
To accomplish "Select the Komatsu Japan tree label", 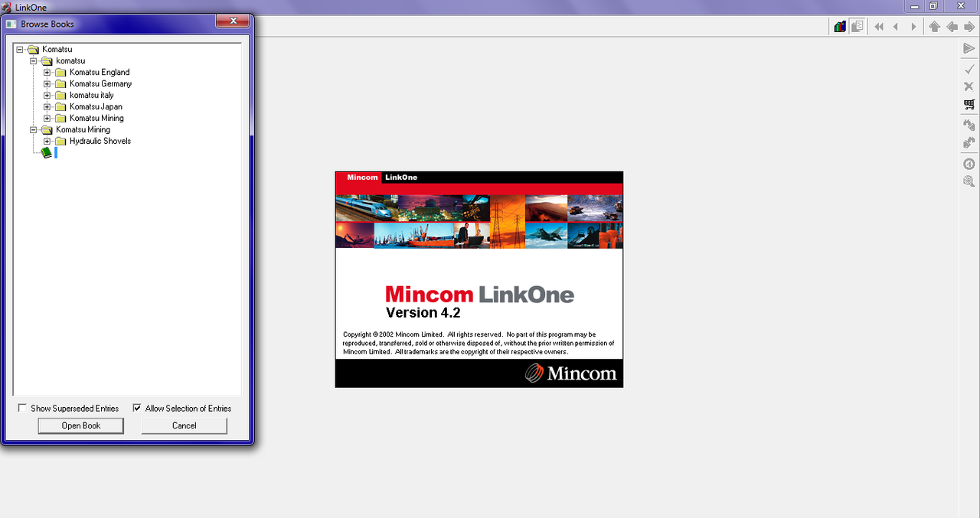I will (96, 107).
